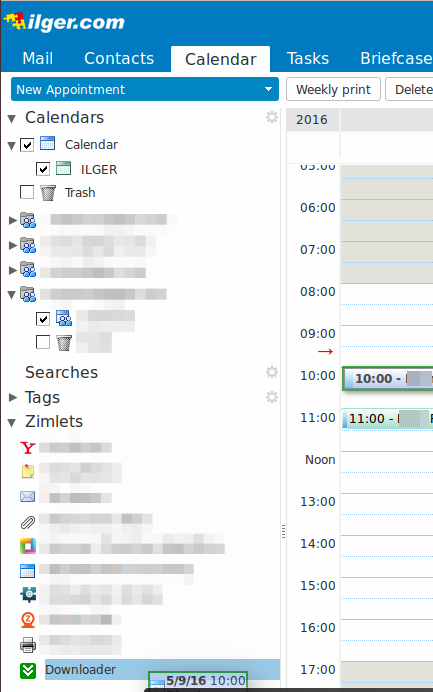Click the Calendars section gear icon
This screenshot has height=692, width=433.
[x=272, y=117]
